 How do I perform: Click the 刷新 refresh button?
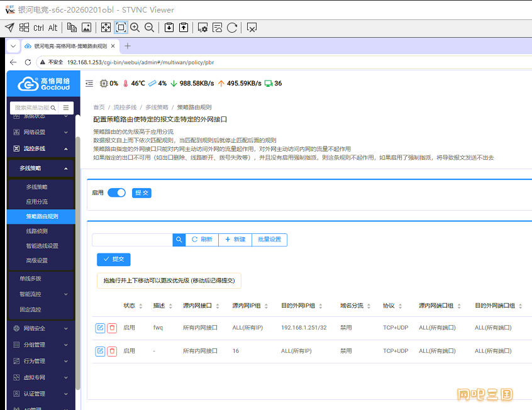(x=202, y=240)
